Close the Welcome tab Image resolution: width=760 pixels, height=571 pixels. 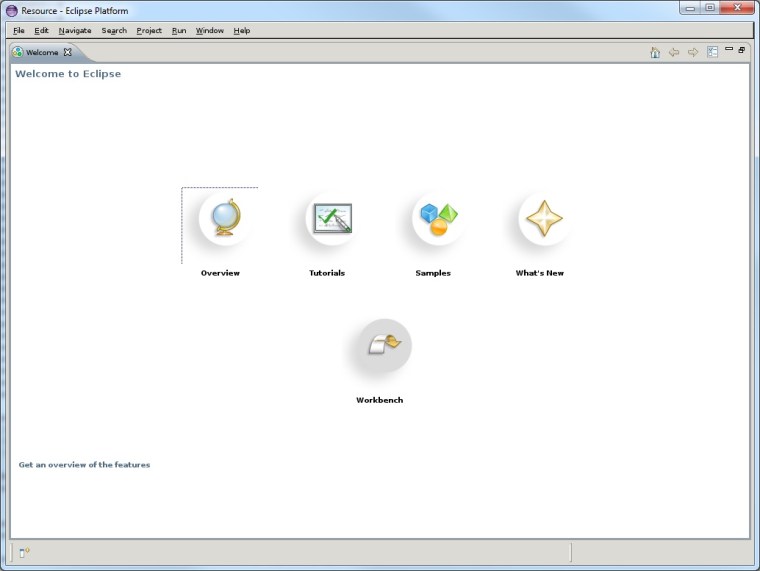[68, 52]
